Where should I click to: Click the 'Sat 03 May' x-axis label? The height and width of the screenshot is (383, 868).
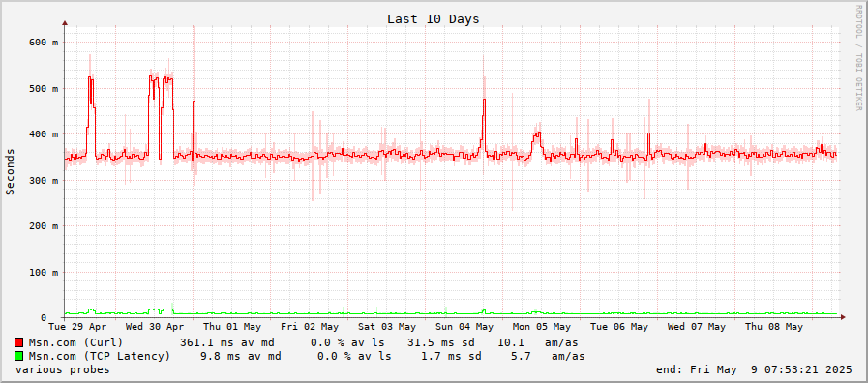[387, 327]
